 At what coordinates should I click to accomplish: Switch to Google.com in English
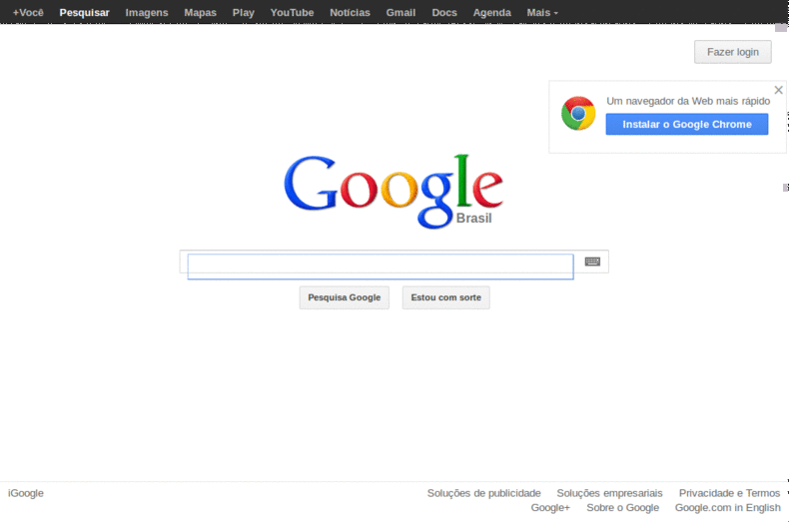pos(728,508)
